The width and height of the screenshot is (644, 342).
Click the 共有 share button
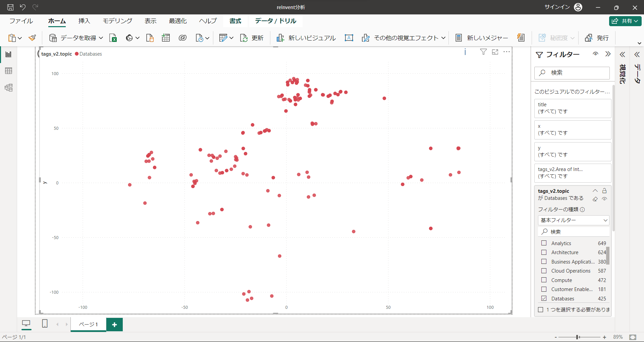[x=625, y=21]
